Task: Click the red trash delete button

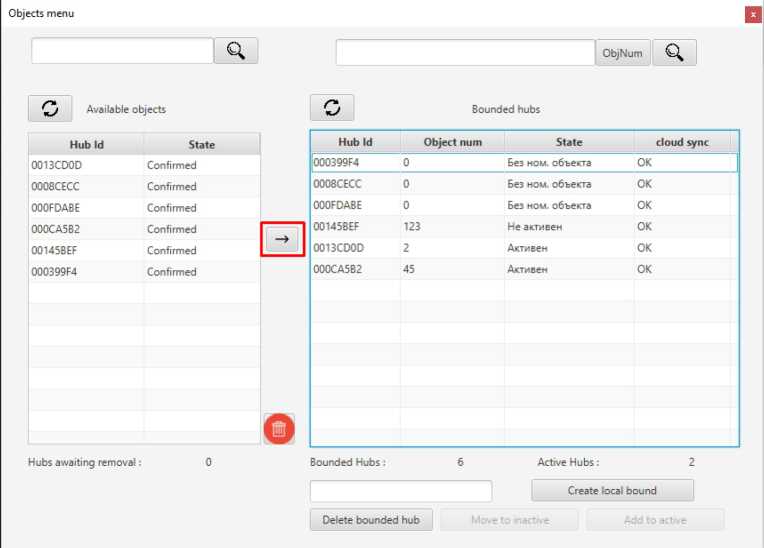Action: pos(279,429)
